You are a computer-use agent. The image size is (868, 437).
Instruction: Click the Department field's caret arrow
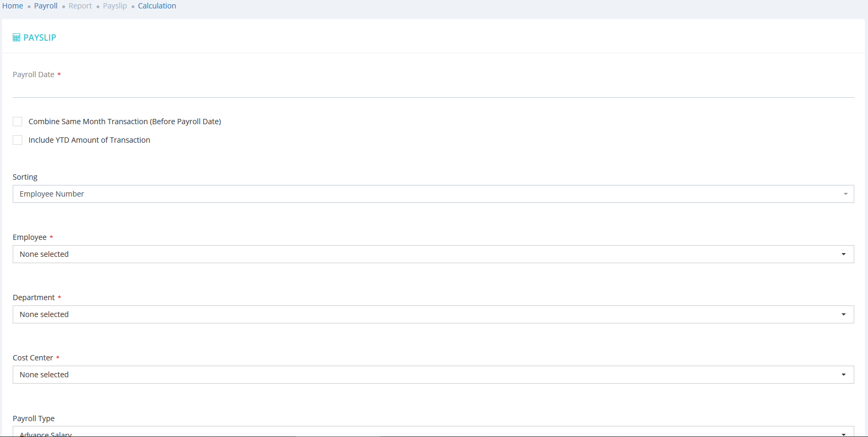point(844,314)
